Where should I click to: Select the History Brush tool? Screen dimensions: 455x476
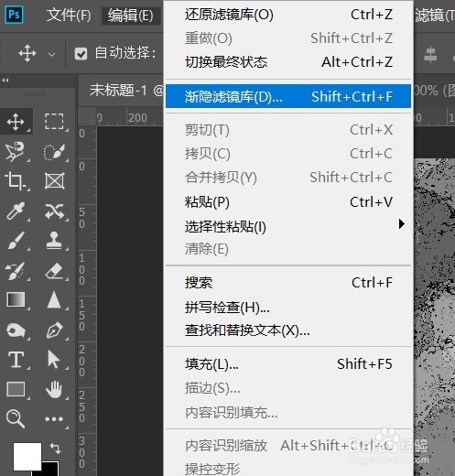click(x=16, y=271)
